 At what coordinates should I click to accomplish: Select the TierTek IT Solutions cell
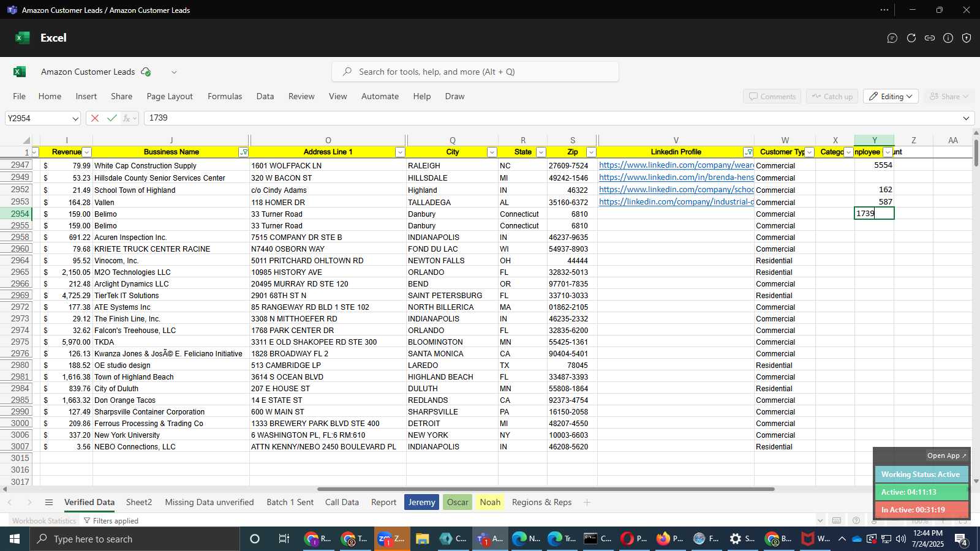[x=171, y=296]
